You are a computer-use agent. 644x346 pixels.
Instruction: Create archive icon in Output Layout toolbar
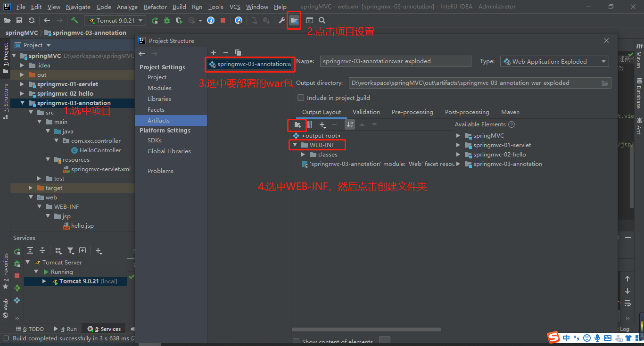(310, 124)
